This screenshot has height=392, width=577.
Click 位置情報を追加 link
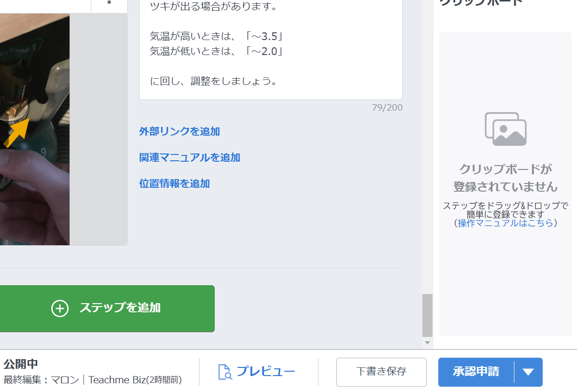174,183
